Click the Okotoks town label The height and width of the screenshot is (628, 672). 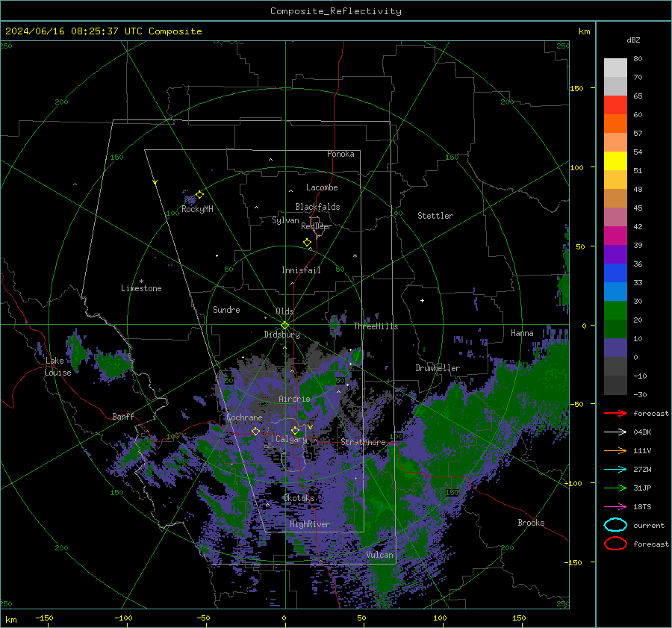point(299,497)
